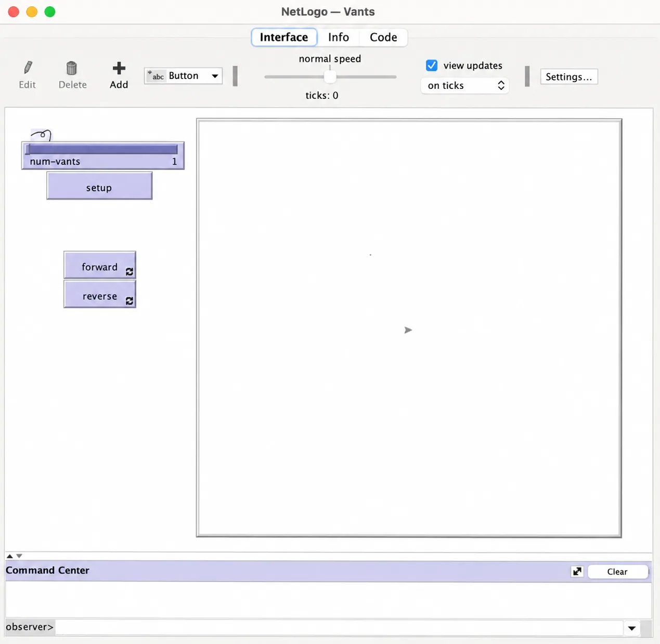Open the command history dropdown arrow
The image size is (660, 644).
(x=632, y=628)
